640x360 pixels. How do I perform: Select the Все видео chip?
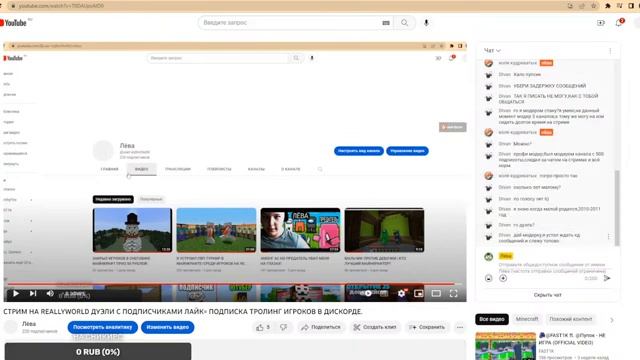[x=492, y=319]
